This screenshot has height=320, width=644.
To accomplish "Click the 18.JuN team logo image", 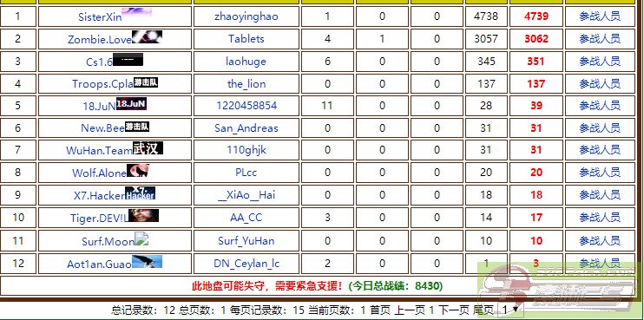I will pos(131,103).
